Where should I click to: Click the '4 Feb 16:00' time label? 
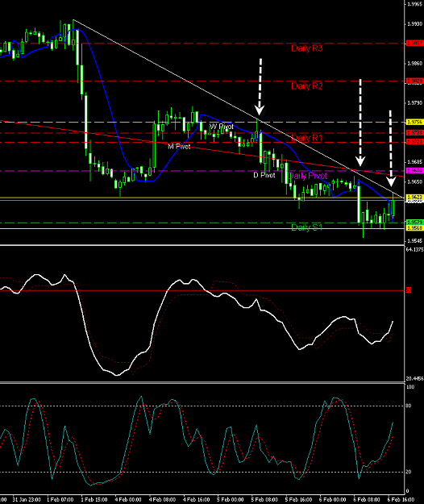point(197,500)
